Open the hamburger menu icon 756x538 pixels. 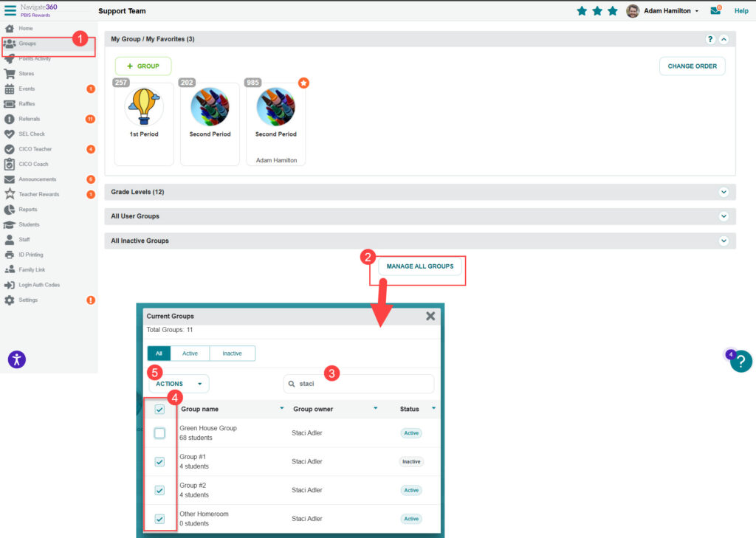click(10, 10)
